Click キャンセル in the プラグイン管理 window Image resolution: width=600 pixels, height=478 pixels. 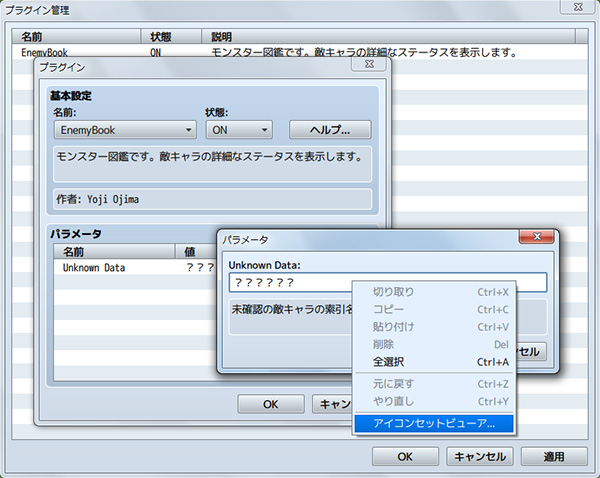480,457
